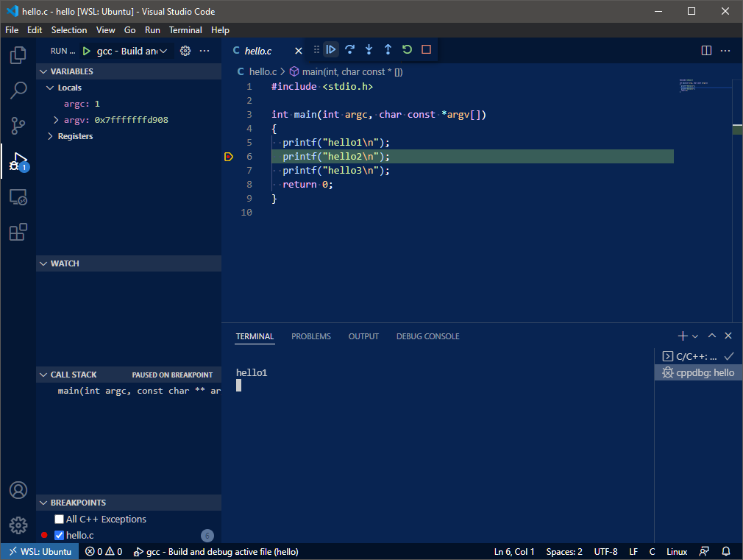Click the WSL: Ubuntu remote indicator

(40, 551)
